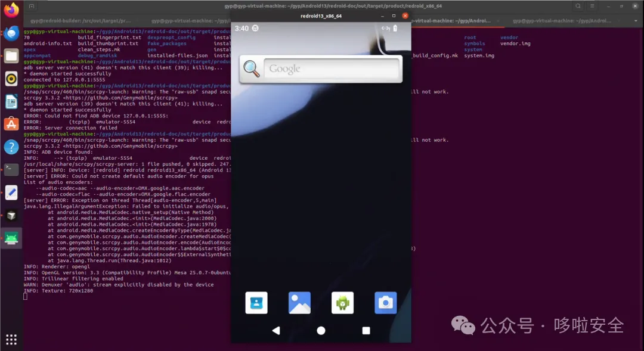Click the "root" directory name in terminal
Screen dimensions: 644x351
[x=470, y=38]
